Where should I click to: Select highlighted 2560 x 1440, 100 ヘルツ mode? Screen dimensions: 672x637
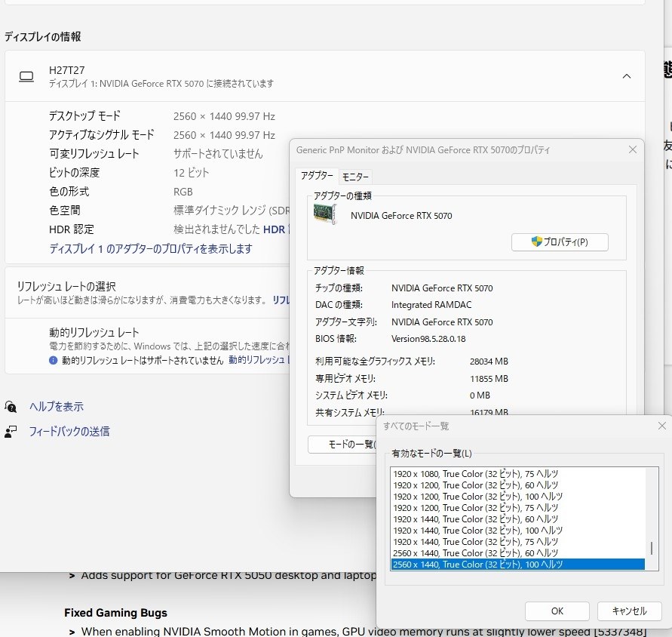[x=517, y=564]
